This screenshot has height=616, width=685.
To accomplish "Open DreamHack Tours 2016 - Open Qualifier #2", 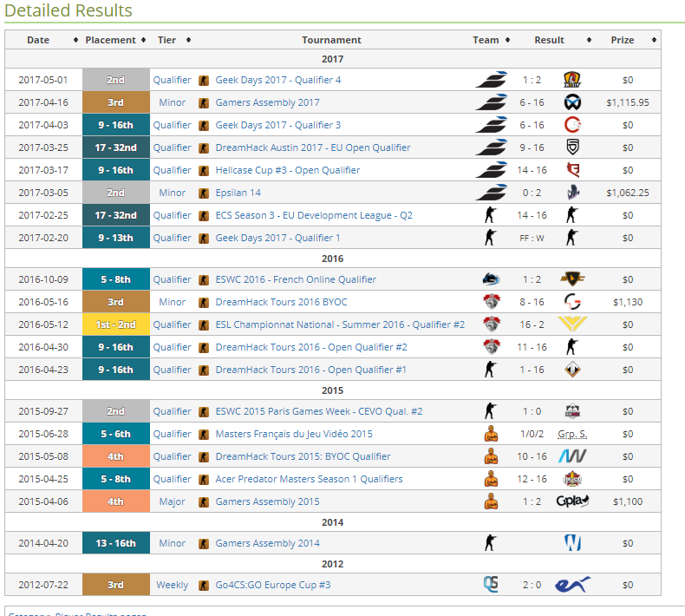I will coord(311,348).
